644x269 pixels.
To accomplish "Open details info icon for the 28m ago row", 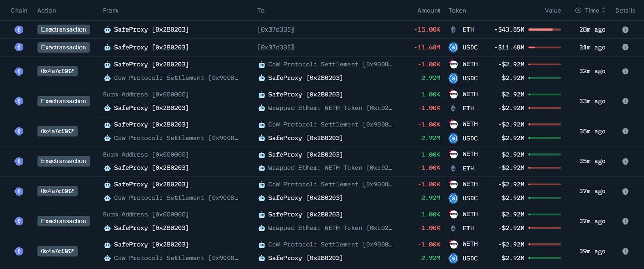I will pos(625,29).
